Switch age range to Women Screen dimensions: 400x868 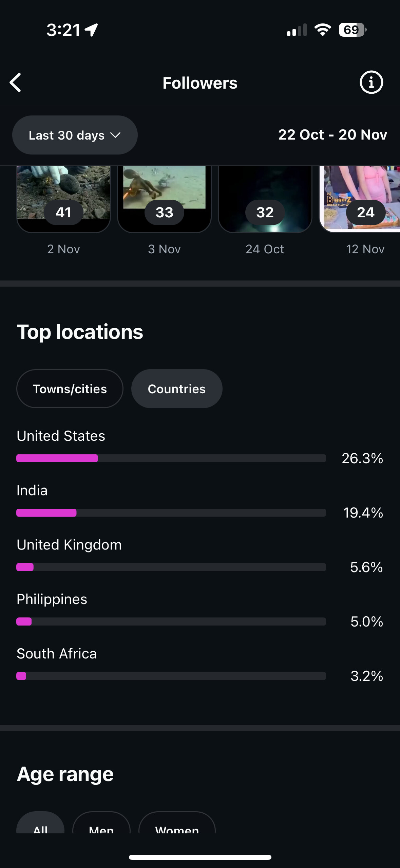click(177, 825)
